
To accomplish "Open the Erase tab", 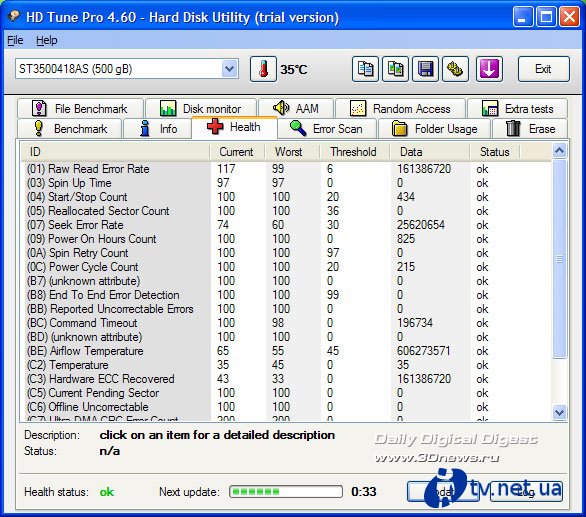I will click(x=530, y=129).
